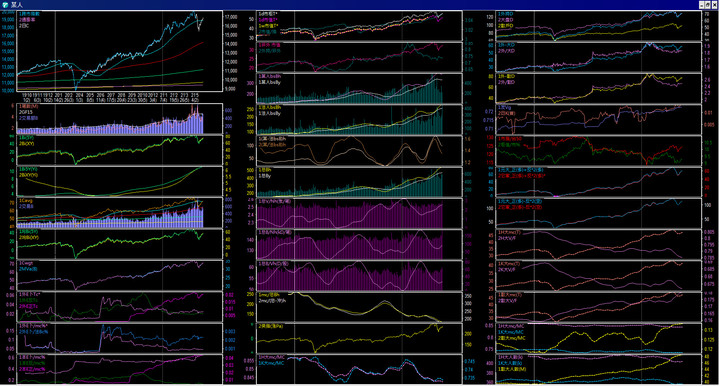Minimize the chart window
The height and width of the screenshot is (386, 720).
pos(701,5)
